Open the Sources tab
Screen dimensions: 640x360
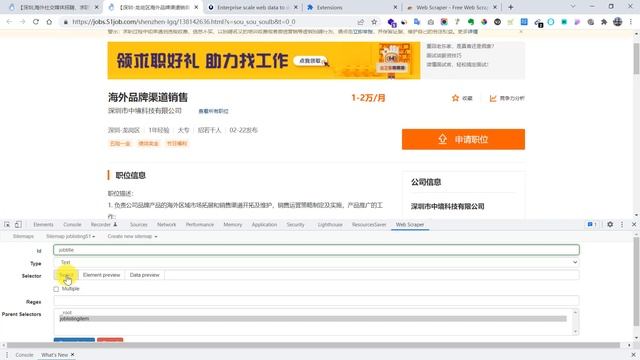138,224
